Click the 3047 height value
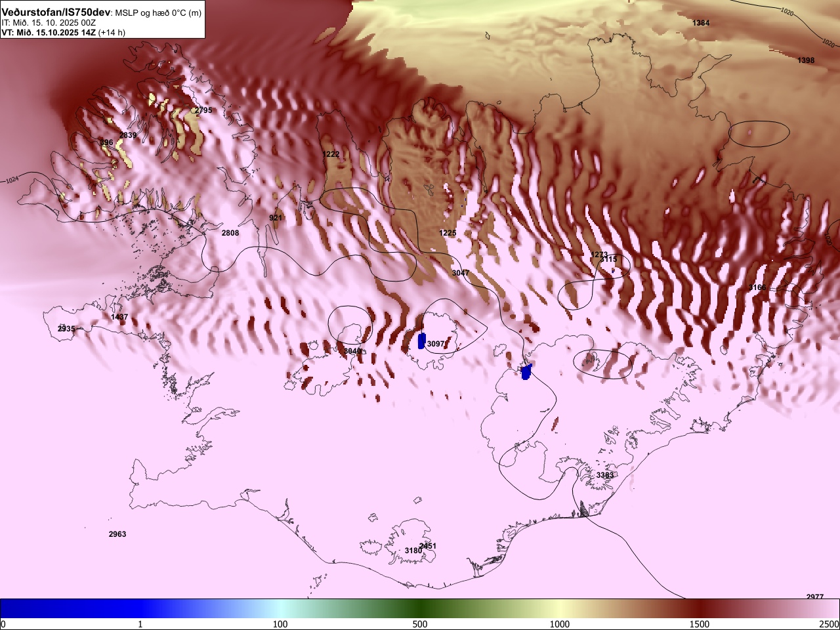The height and width of the screenshot is (630, 840). pos(461,273)
